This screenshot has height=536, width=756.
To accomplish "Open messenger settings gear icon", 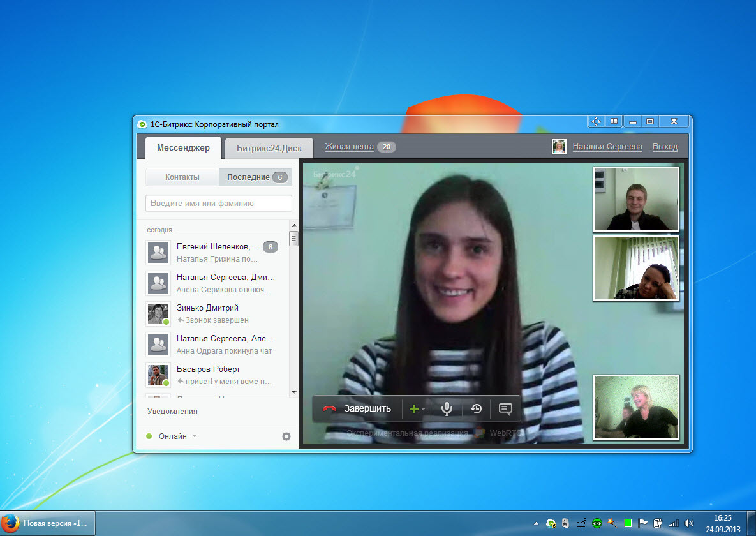I will (286, 436).
